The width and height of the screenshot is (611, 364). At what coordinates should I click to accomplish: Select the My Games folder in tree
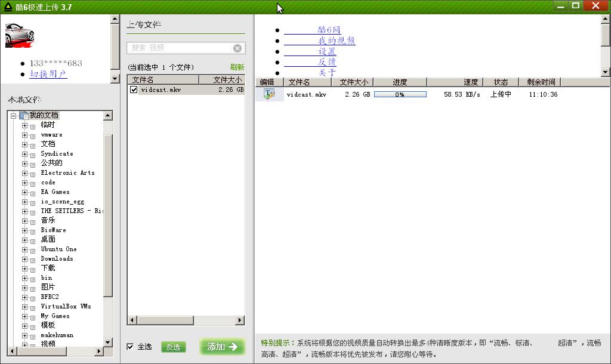[55, 316]
